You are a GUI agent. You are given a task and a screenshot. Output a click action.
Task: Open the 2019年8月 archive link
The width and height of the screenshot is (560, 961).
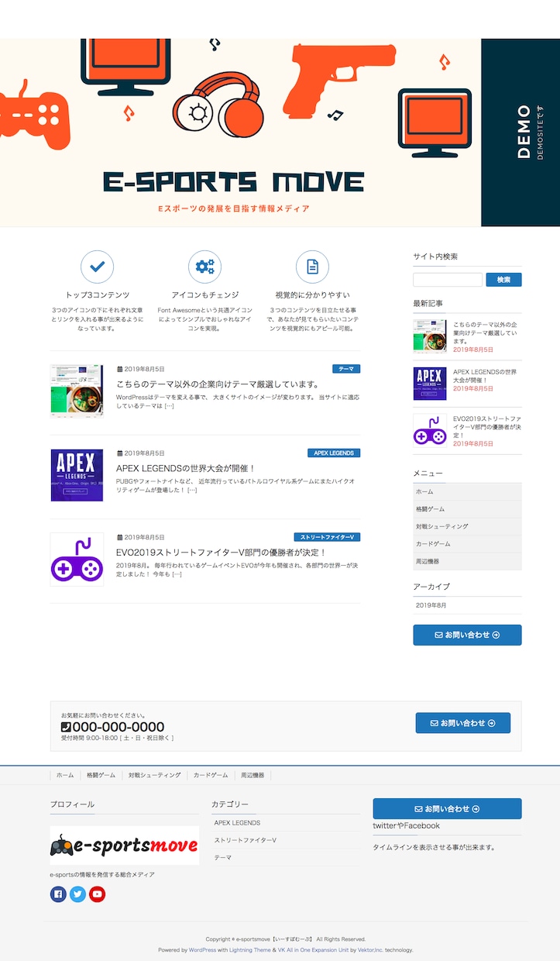click(x=431, y=605)
